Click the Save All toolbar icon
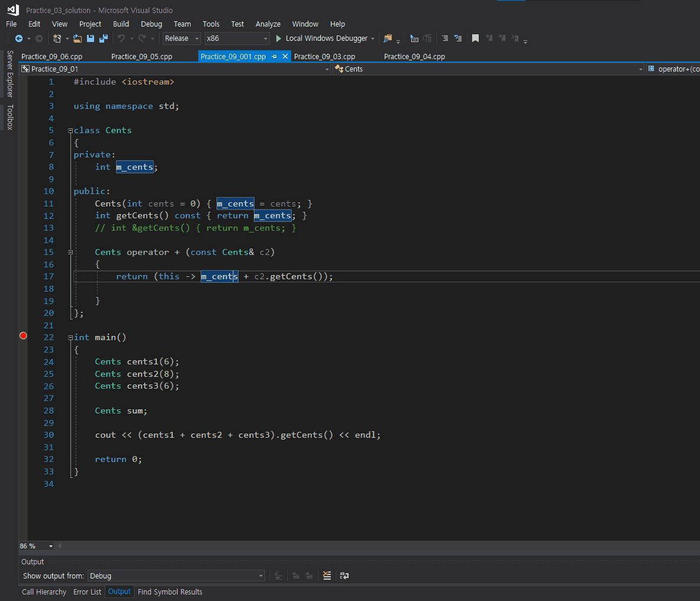The width and height of the screenshot is (700, 601). coord(103,38)
